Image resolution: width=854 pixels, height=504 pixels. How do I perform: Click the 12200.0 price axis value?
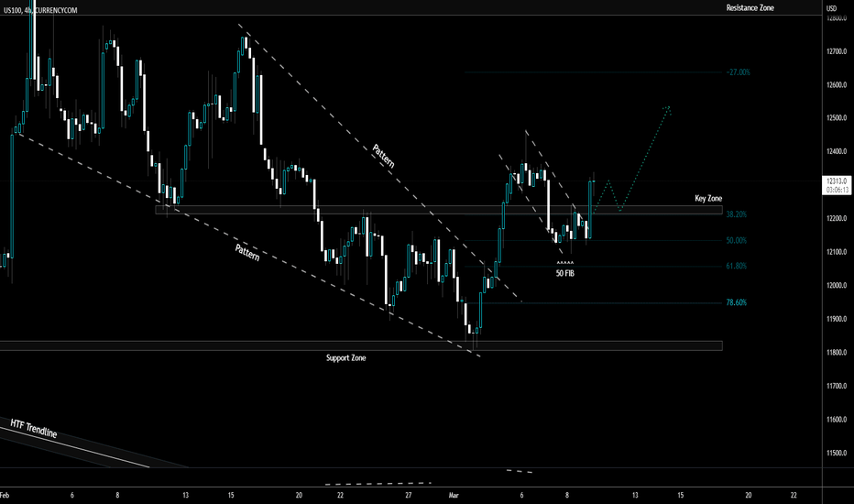pos(837,218)
